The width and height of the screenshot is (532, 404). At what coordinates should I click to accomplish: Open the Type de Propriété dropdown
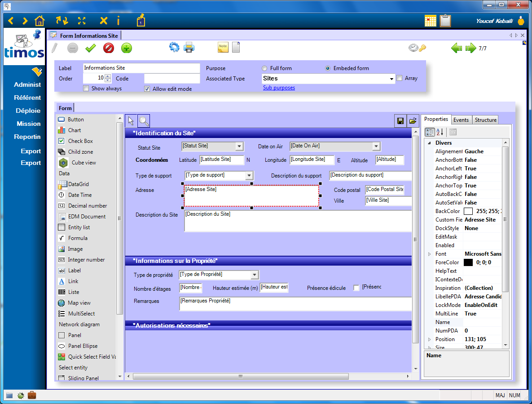pos(255,275)
